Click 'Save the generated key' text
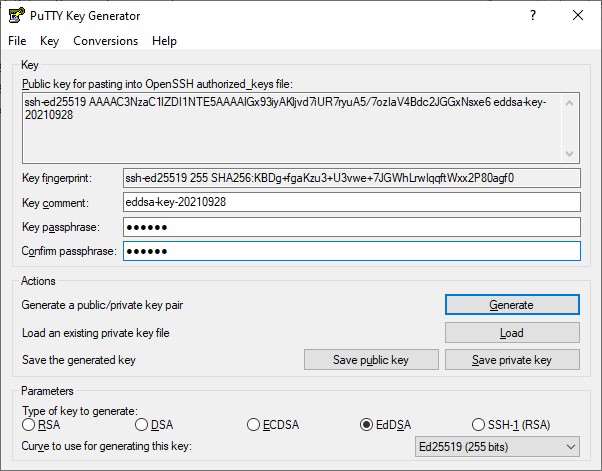This screenshot has width=602, height=471. pyautogui.click(x=79, y=360)
